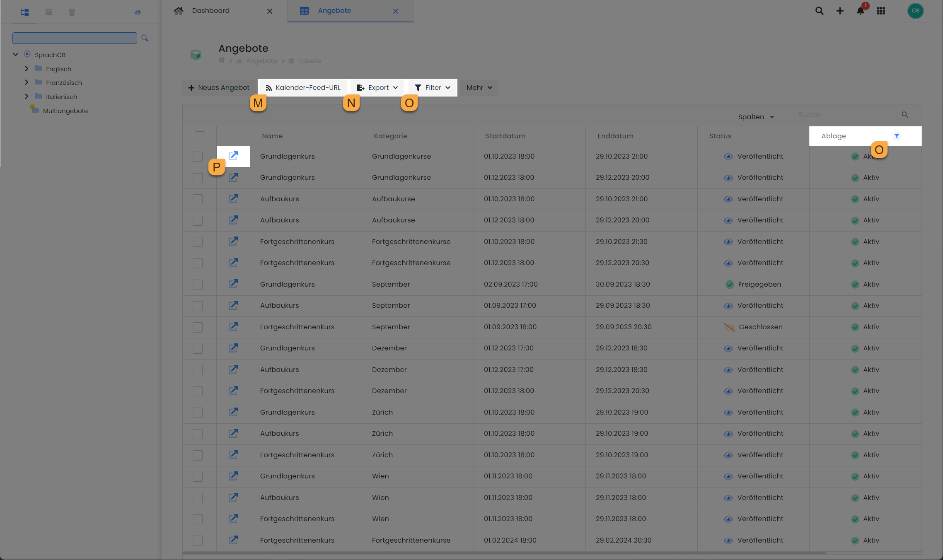
Task: Click the CB user avatar
Action: coord(916,11)
